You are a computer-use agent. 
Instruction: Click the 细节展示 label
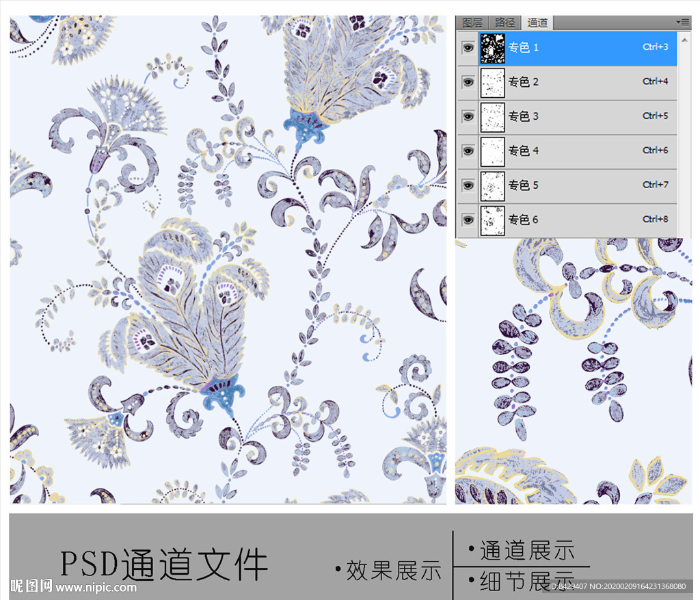tap(527, 581)
